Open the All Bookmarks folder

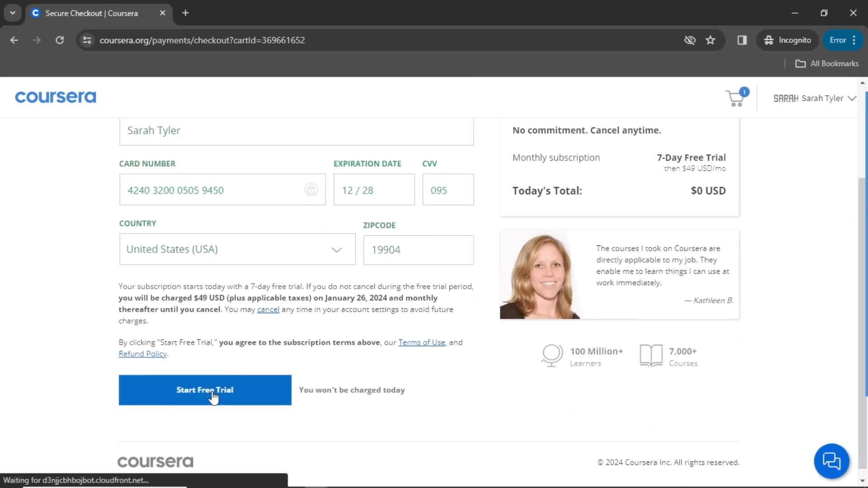[827, 64]
